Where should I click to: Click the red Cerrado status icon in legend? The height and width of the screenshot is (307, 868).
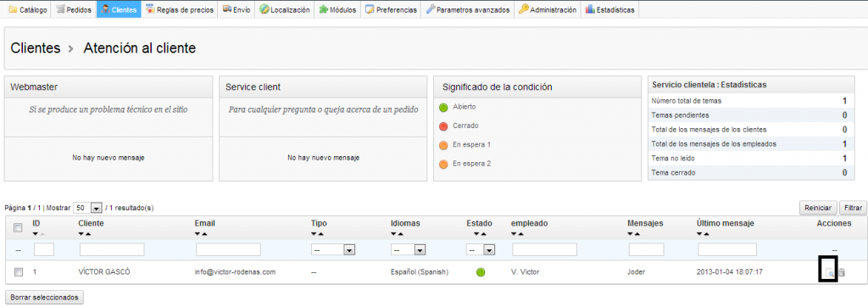tap(443, 126)
